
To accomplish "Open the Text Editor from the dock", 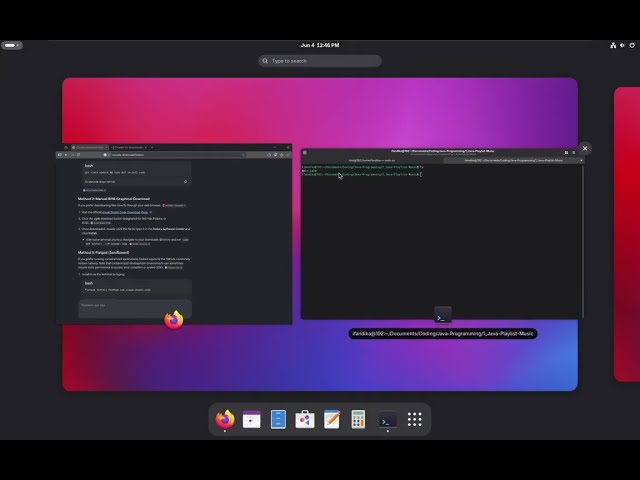I will point(332,419).
